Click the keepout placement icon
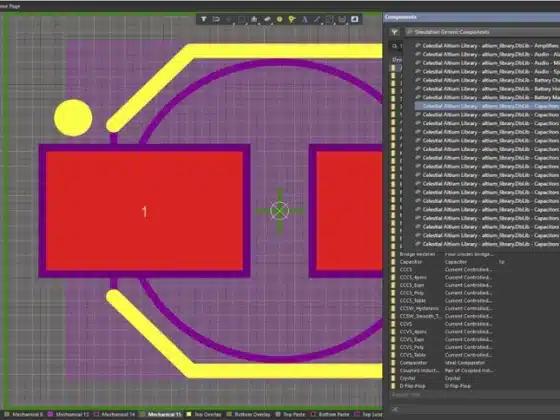The image size is (560, 420). tap(342, 19)
